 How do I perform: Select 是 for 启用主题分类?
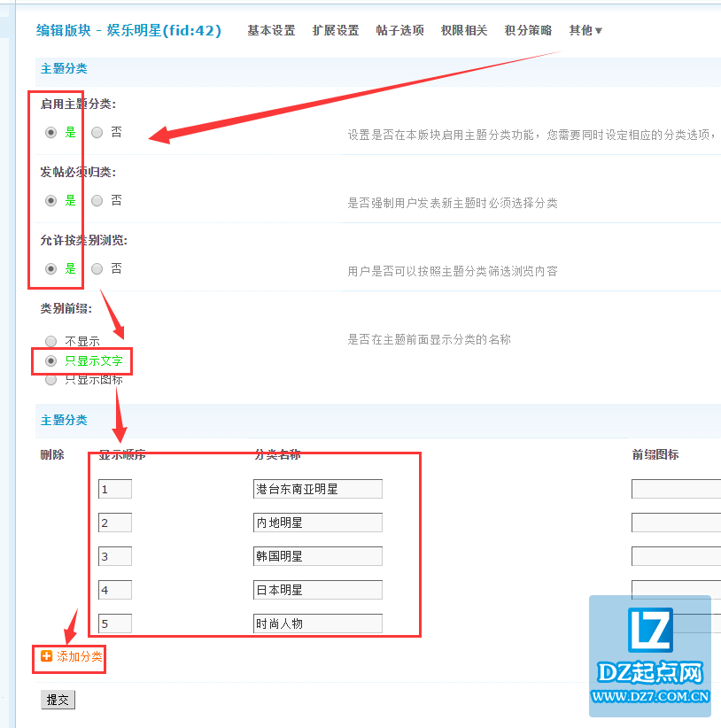pos(51,133)
